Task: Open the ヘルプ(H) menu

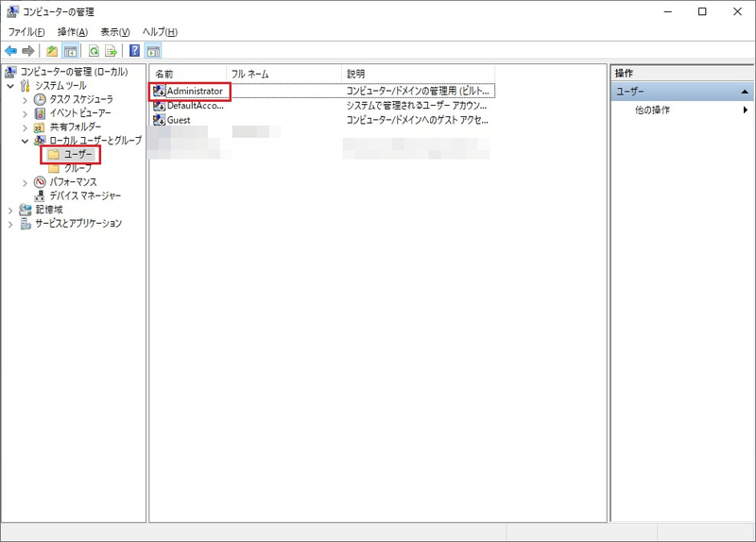Action: (x=160, y=32)
